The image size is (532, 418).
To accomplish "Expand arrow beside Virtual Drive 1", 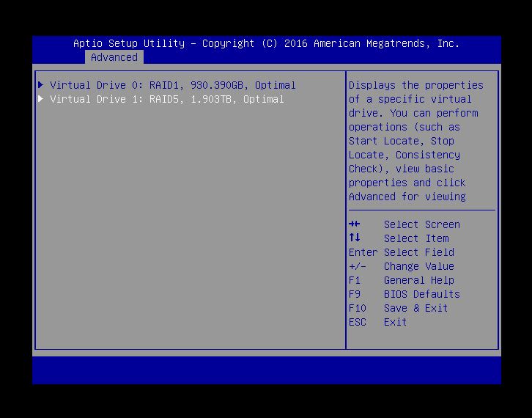I will [41, 98].
